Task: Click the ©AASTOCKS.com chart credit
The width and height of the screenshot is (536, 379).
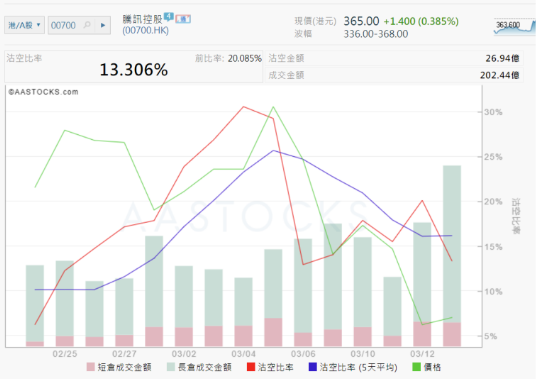Action: pyautogui.click(x=43, y=92)
